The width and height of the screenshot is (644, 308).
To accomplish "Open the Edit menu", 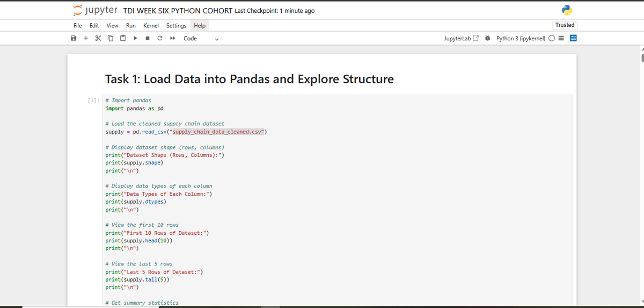I will click(x=94, y=25).
